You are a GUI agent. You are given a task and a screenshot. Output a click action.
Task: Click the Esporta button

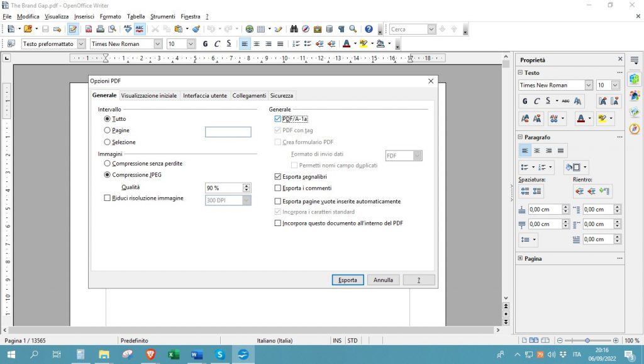[347, 280]
